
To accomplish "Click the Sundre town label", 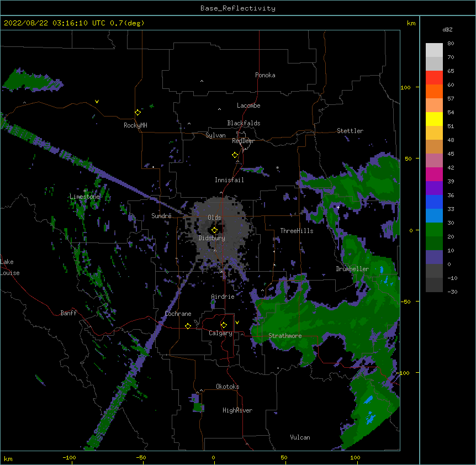I will (161, 216).
